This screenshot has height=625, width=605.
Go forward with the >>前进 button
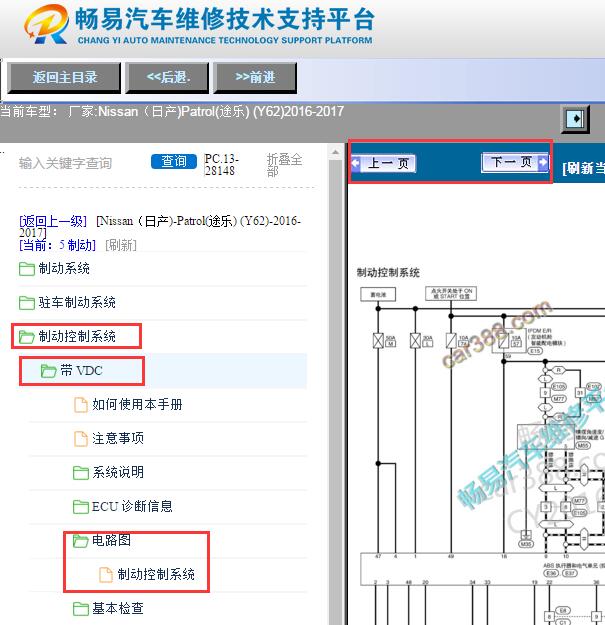click(255, 78)
